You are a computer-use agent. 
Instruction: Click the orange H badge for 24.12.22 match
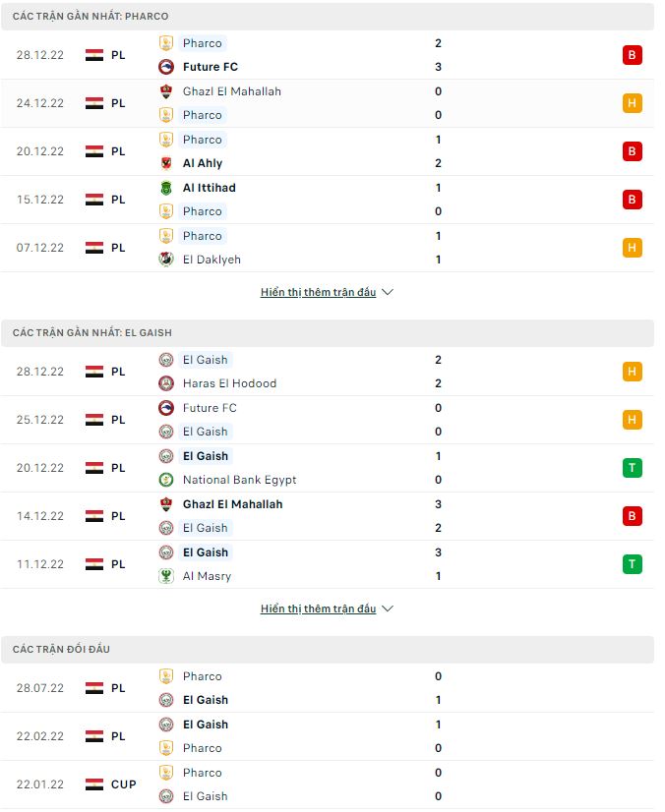click(633, 103)
